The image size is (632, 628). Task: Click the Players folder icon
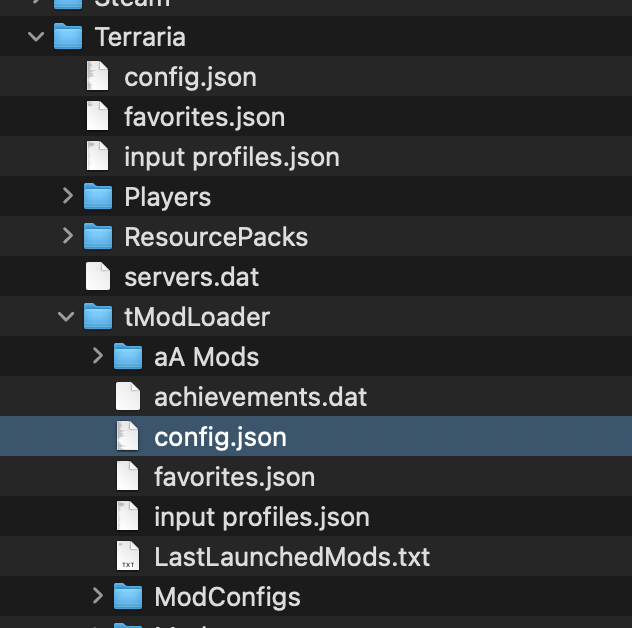point(98,196)
